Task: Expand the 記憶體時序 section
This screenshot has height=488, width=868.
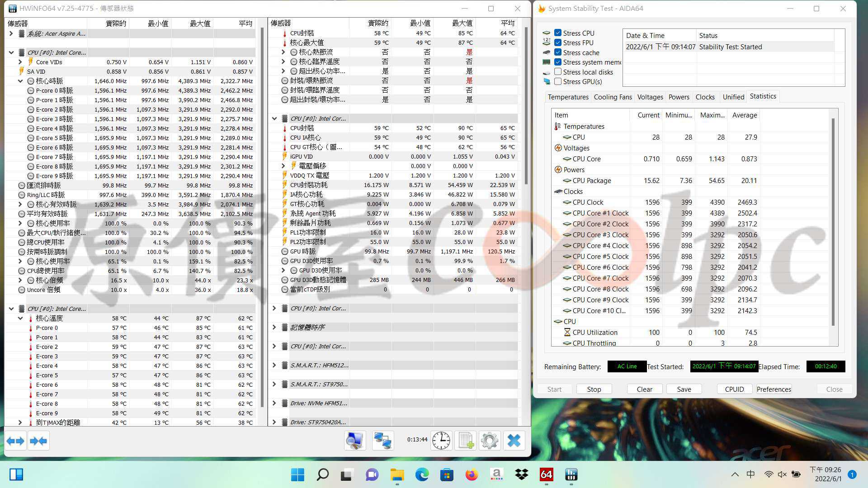Action: pos(274,327)
